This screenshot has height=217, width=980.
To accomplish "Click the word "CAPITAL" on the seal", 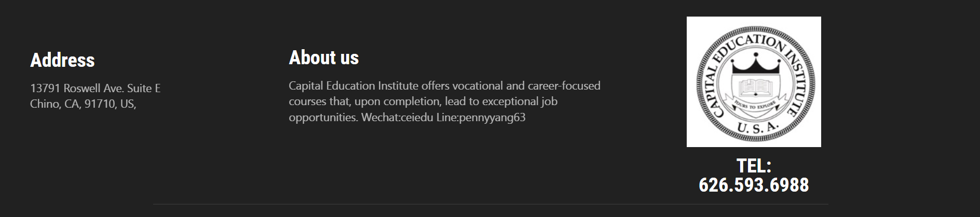I will [x=708, y=93].
